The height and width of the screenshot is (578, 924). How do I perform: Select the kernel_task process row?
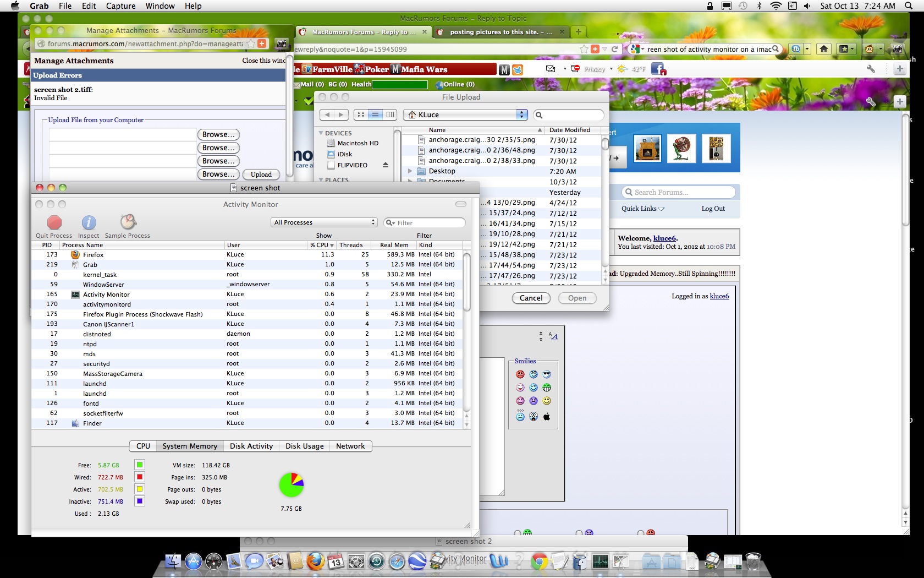pyautogui.click(x=247, y=274)
